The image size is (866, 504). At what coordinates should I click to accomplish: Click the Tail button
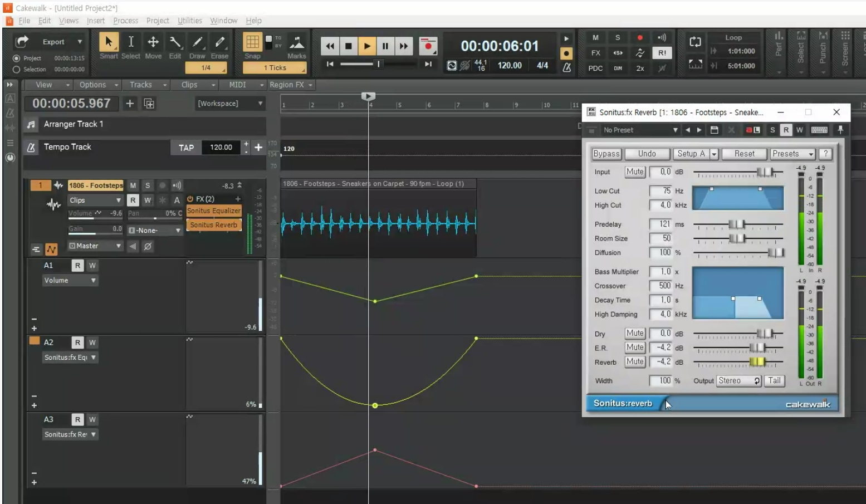[x=774, y=381]
